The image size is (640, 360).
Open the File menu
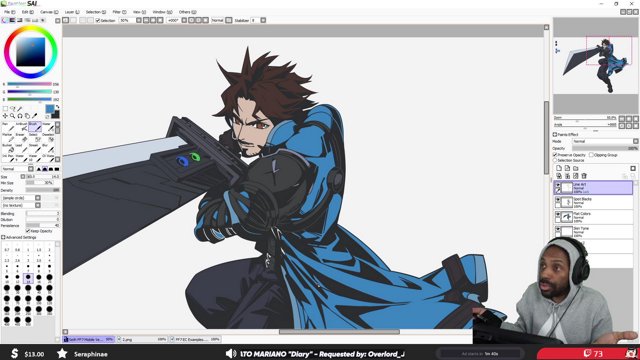tap(9, 12)
